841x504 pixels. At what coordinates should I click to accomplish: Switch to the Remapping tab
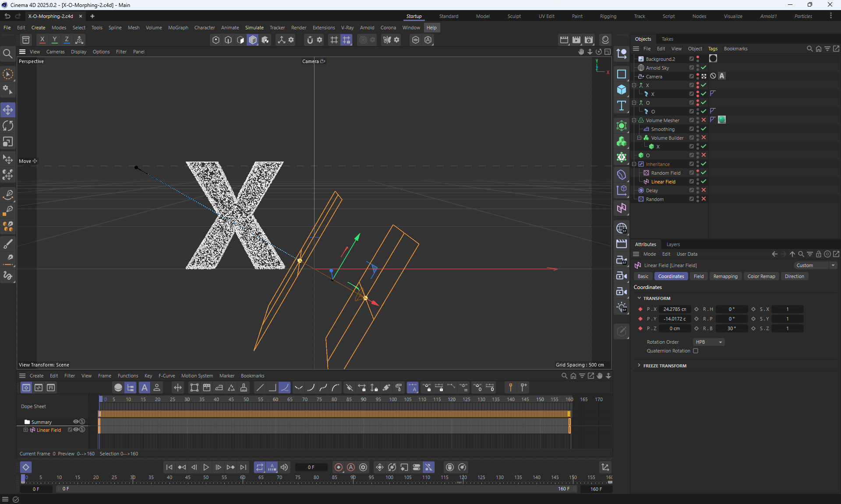pyautogui.click(x=725, y=276)
